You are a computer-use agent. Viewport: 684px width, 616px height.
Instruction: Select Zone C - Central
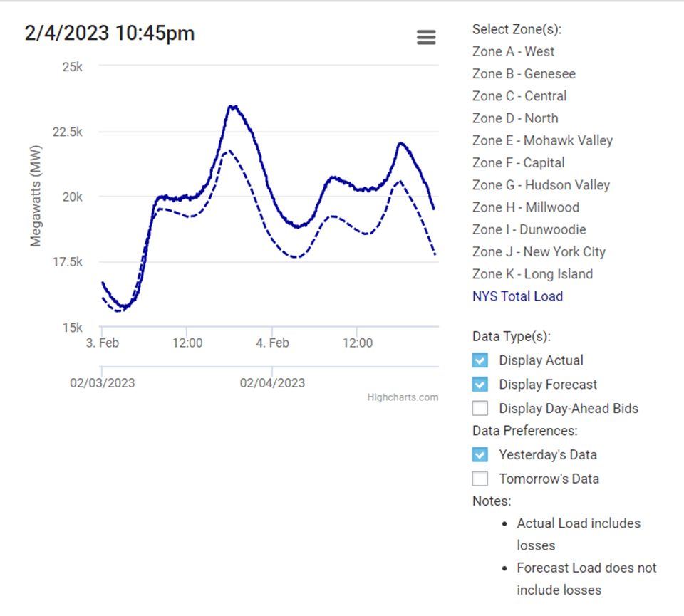[x=519, y=96]
